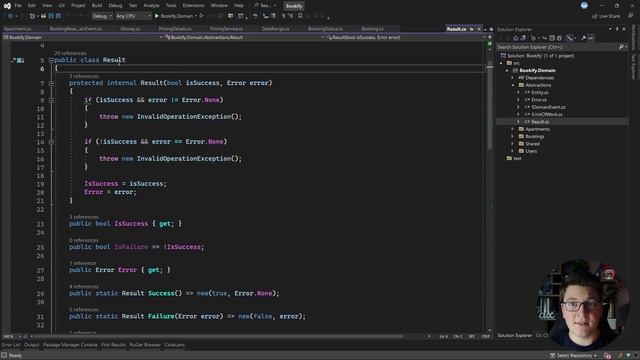The width and height of the screenshot is (640, 360).
Task: Switch to the Money.cs tab
Action: [x=130, y=29]
